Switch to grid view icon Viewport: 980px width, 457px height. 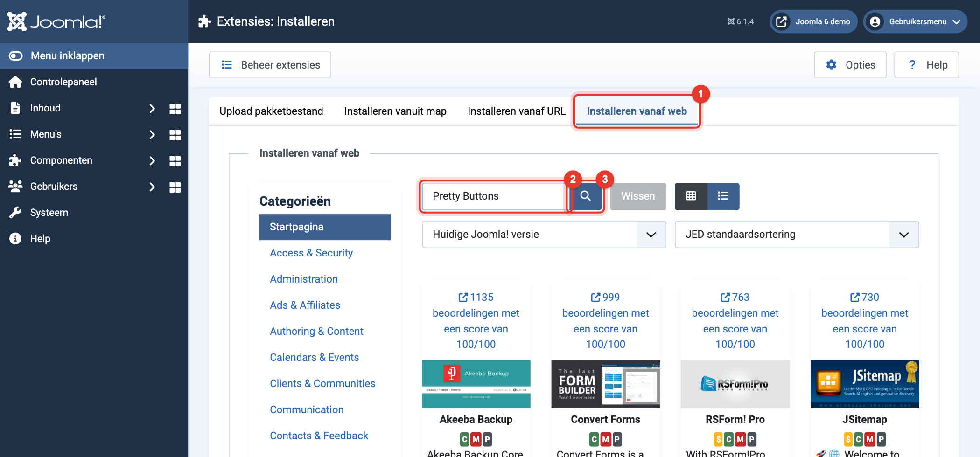click(x=691, y=196)
